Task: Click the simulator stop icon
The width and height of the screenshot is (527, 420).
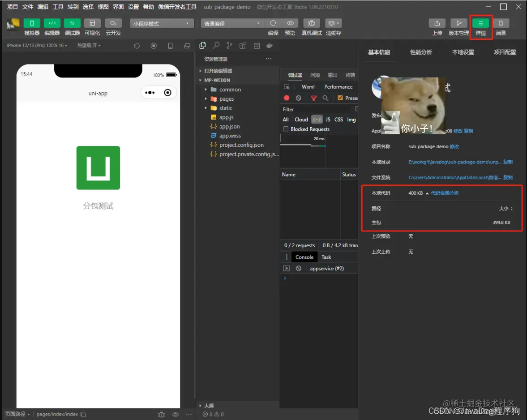Action: pyautogui.click(x=154, y=46)
